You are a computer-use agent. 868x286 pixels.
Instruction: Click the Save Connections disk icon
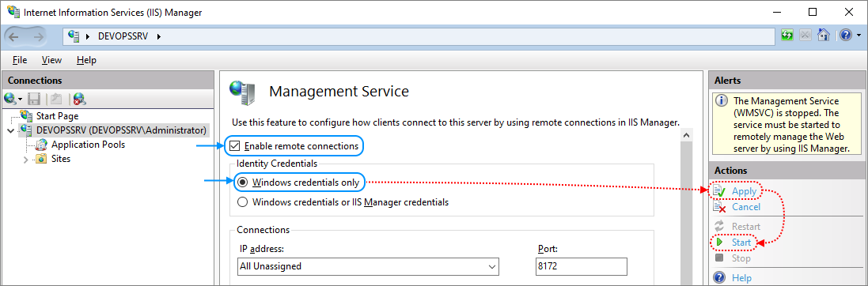[34, 99]
